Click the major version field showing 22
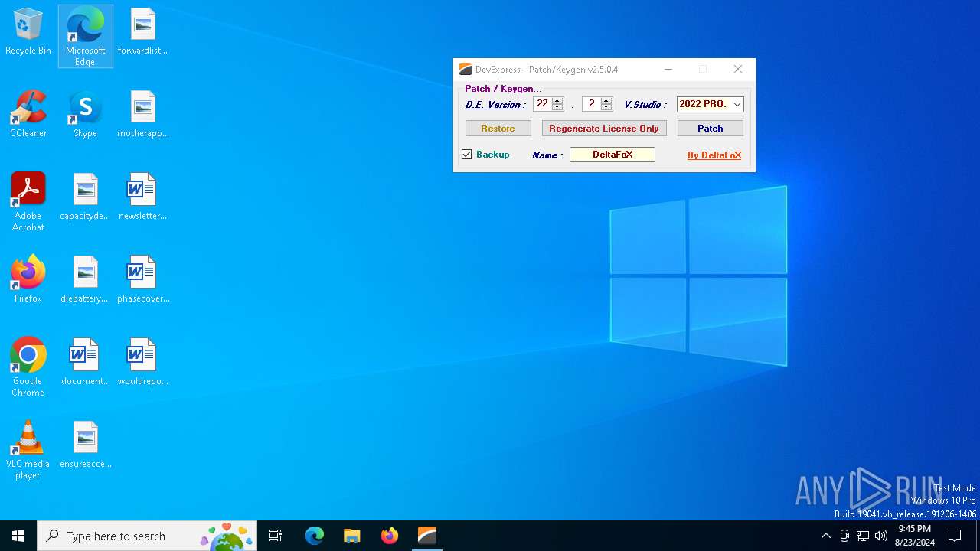The height and width of the screenshot is (551, 980). [543, 104]
